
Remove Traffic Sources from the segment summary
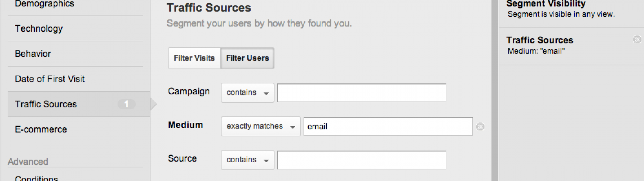pyautogui.click(x=637, y=40)
